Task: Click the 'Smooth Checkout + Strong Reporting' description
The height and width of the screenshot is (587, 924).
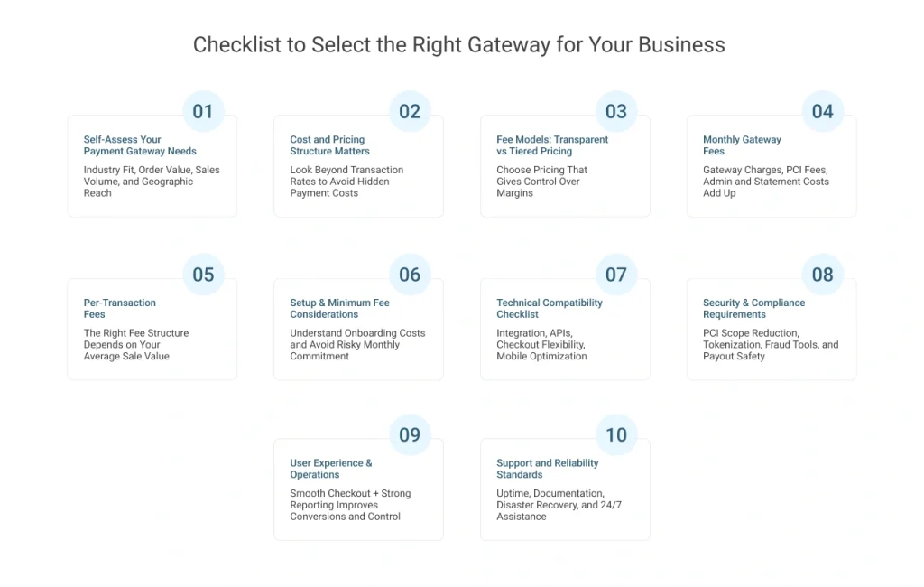Action: (x=350, y=505)
